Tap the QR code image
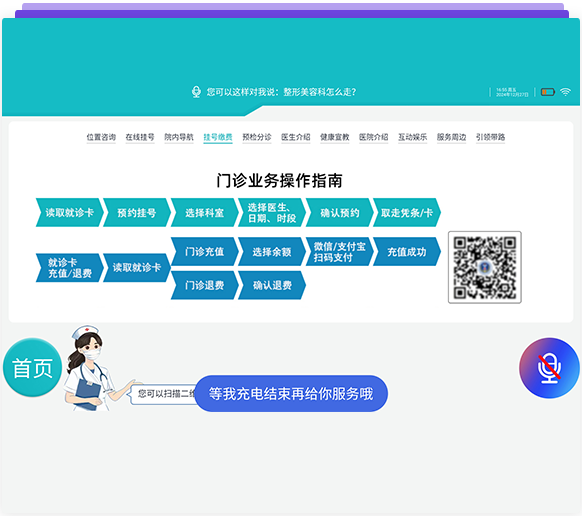 [484, 267]
